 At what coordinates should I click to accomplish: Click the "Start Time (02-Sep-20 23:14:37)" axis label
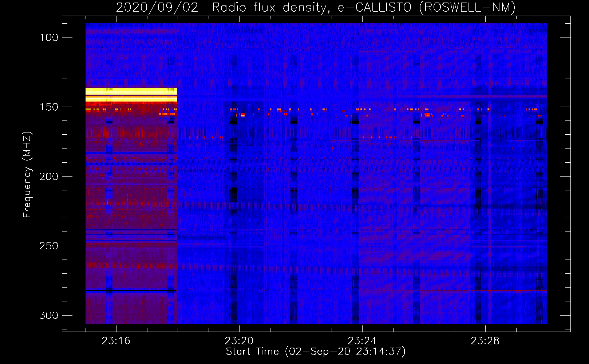click(316, 352)
